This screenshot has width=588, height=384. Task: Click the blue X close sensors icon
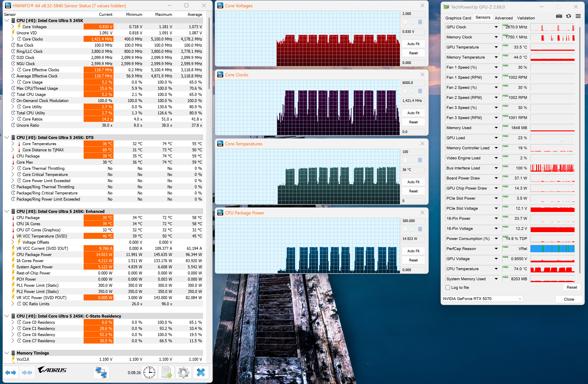pyautogui.click(x=201, y=372)
